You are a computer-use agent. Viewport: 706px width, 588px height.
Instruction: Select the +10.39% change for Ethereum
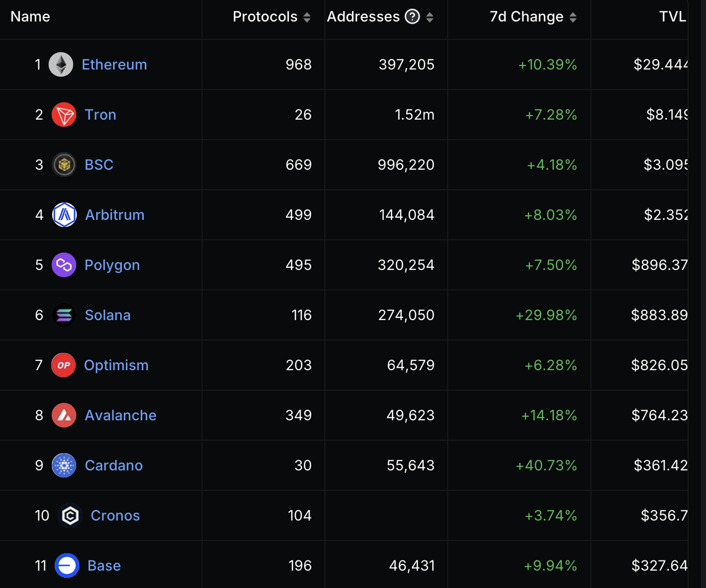(547, 64)
